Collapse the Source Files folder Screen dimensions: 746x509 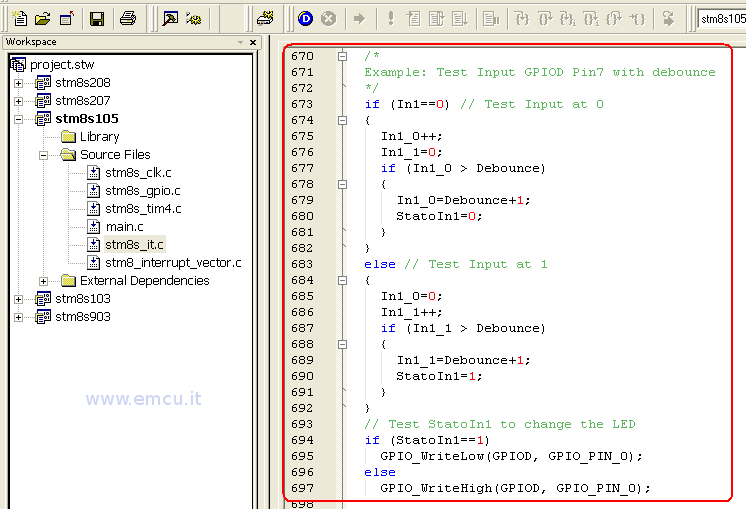click(43, 156)
